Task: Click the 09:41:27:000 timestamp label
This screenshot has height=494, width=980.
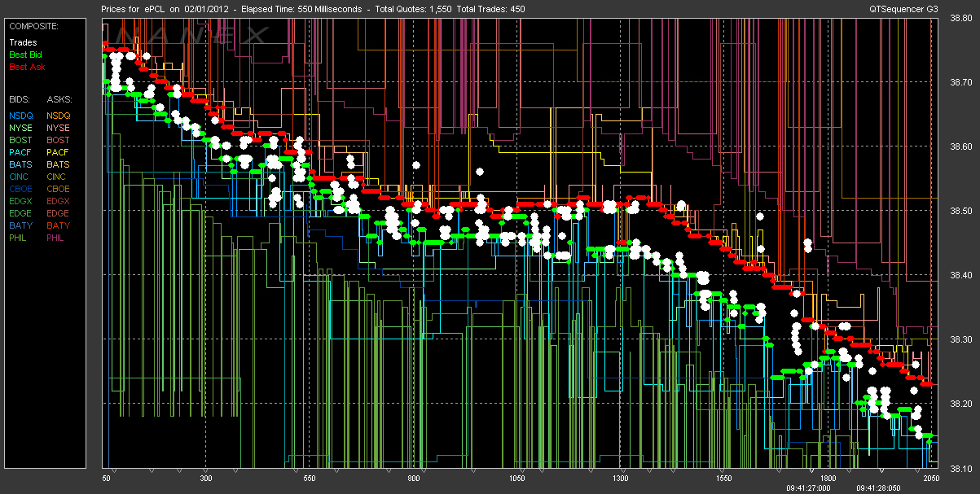Action: (x=809, y=488)
